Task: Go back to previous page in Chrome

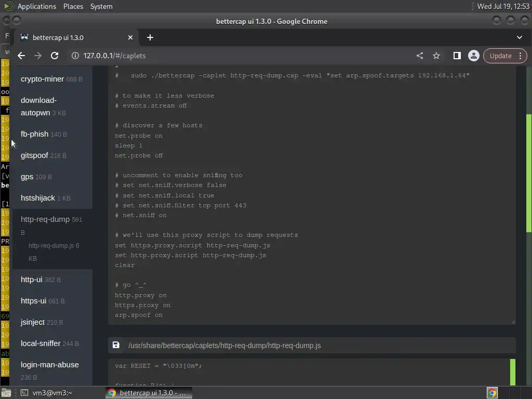Action: 21,56
